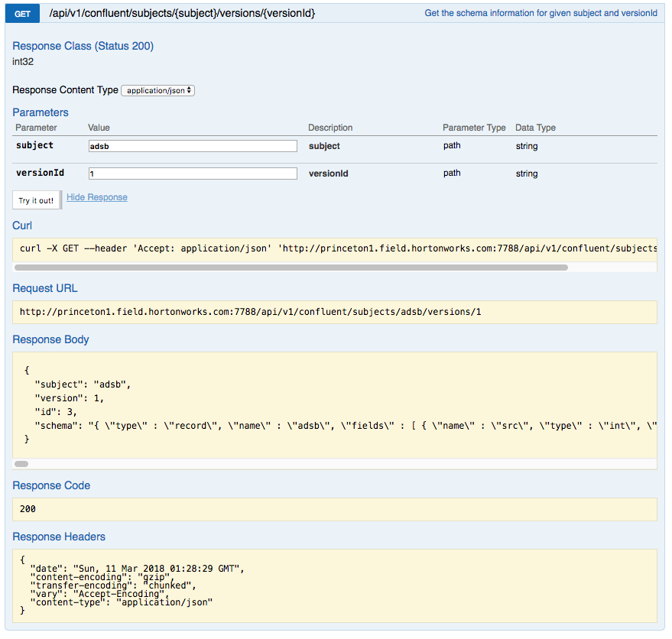
Task: Select the versionId parameter input field
Action: (x=191, y=173)
